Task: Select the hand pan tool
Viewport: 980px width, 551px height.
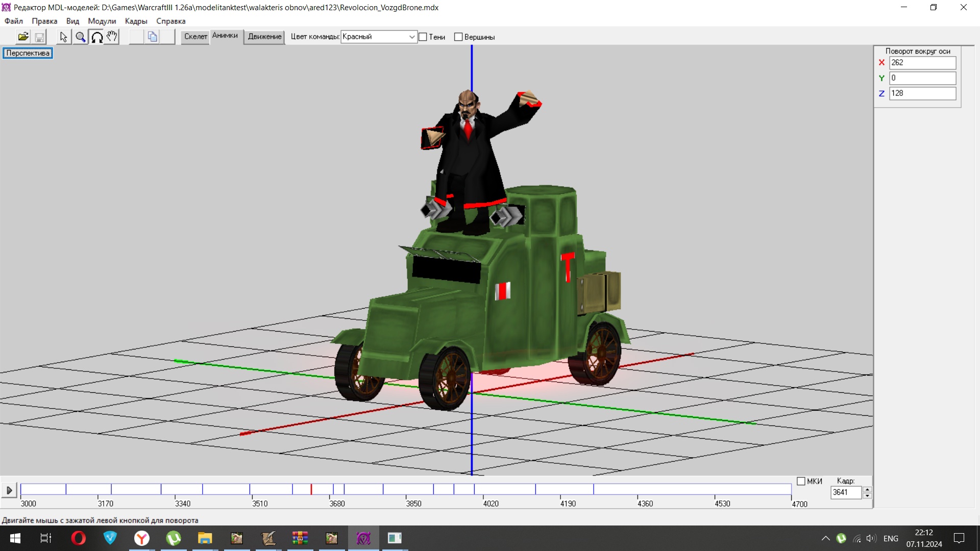Action: (x=112, y=37)
